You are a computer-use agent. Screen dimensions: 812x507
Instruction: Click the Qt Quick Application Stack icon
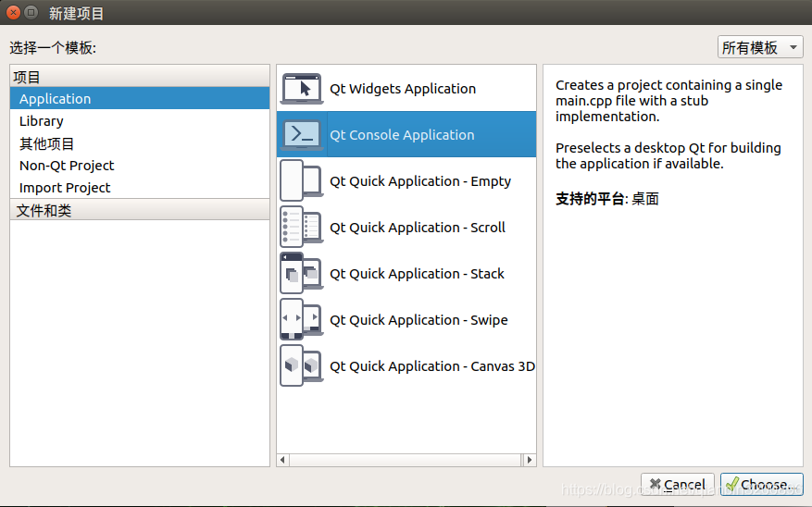pos(302,273)
